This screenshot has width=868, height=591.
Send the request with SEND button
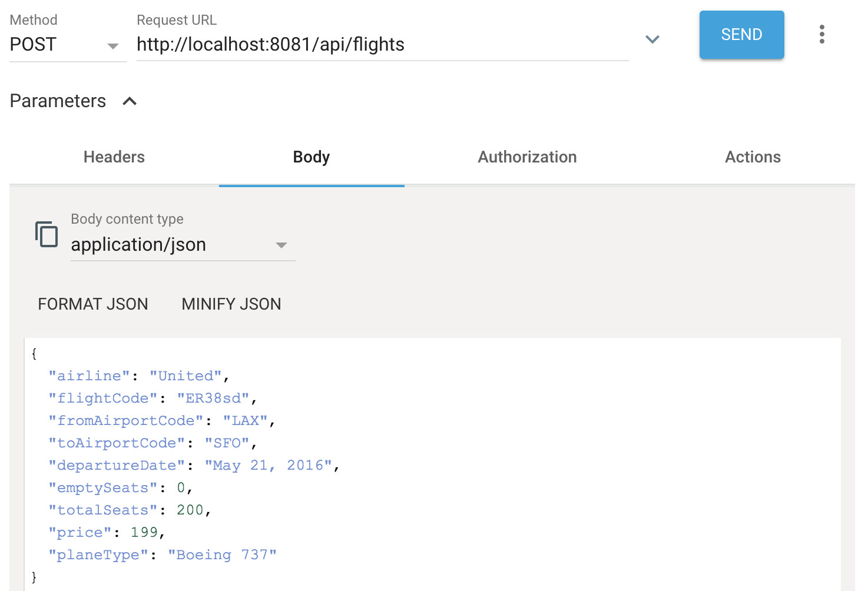[x=741, y=35]
